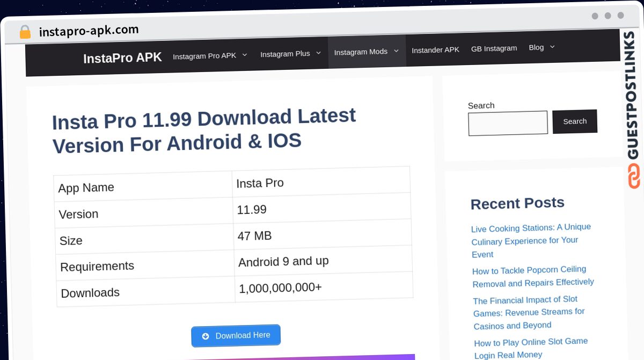
Task: Expand the Instagram Mods submenu chevron
Action: (x=396, y=51)
